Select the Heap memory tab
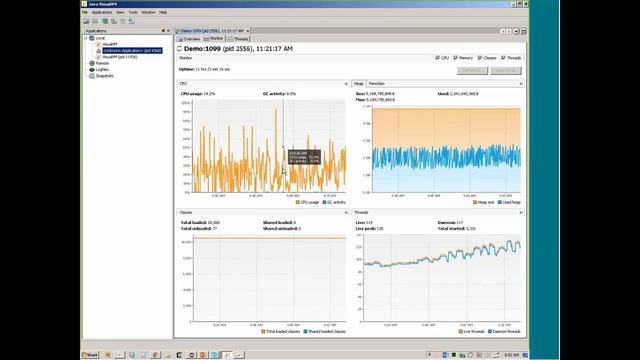 point(359,84)
